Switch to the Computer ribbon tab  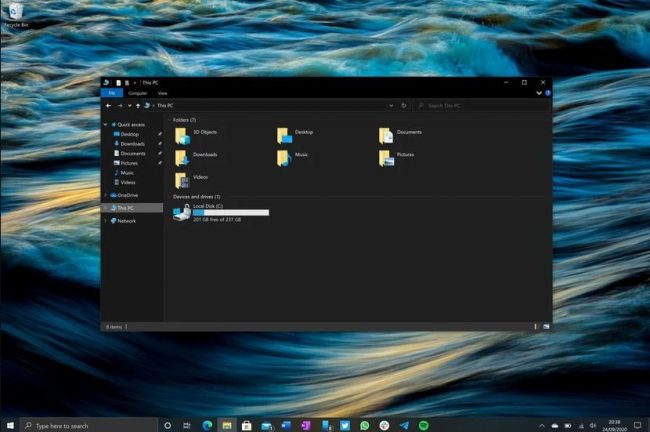tap(136, 93)
